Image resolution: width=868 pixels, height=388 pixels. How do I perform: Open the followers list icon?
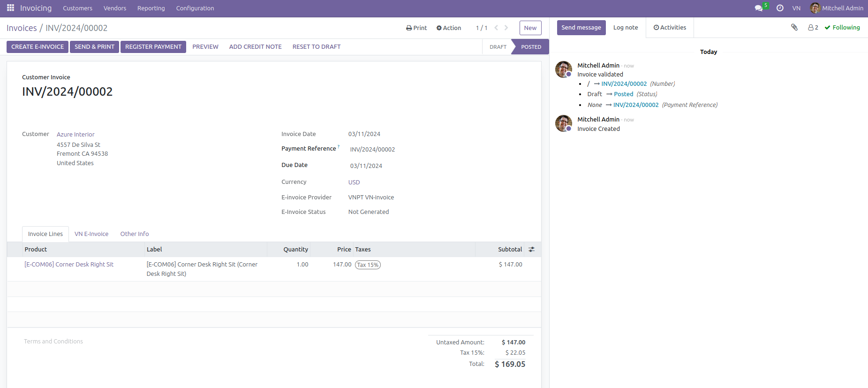point(813,28)
